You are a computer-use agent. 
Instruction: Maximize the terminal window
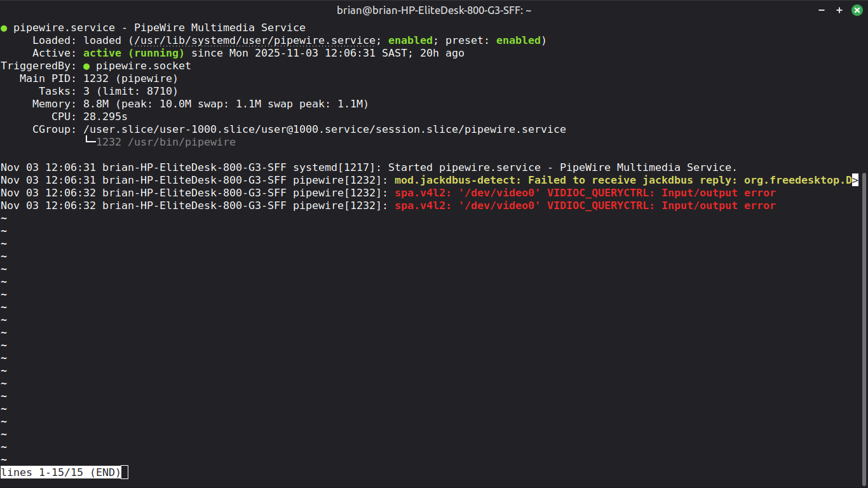click(839, 10)
